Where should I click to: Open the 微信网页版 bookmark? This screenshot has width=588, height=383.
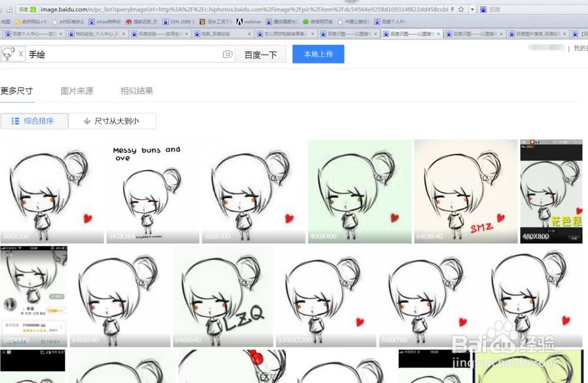click(318, 22)
